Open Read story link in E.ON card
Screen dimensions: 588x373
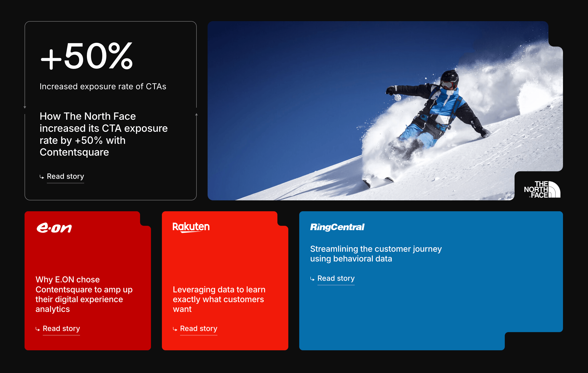[61, 328]
